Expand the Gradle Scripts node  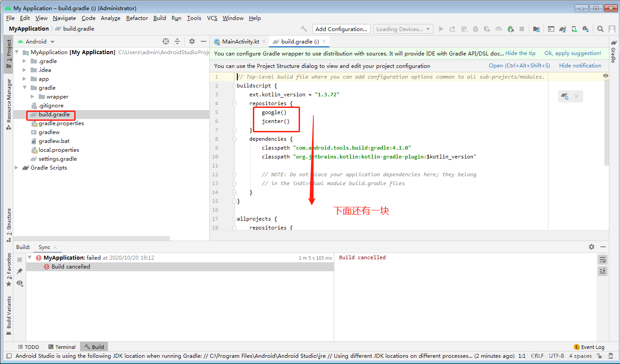point(17,168)
